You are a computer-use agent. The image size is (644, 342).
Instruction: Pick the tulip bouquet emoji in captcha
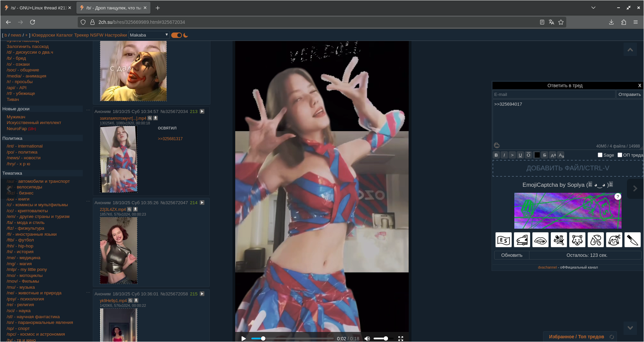[x=559, y=240]
